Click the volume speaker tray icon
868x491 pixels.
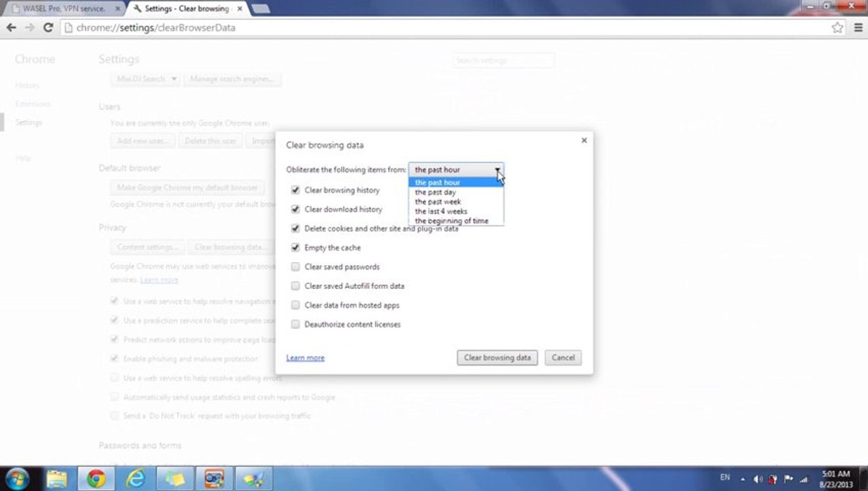coord(757,479)
